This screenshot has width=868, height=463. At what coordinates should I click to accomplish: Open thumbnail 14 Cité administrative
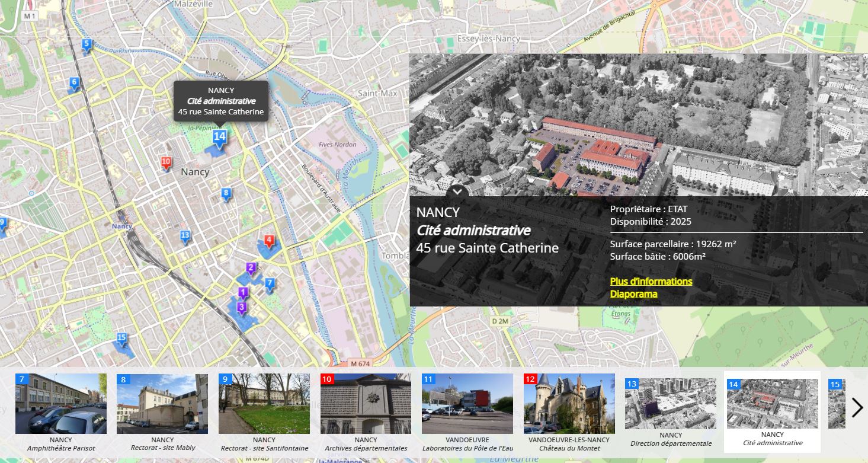pos(773,412)
